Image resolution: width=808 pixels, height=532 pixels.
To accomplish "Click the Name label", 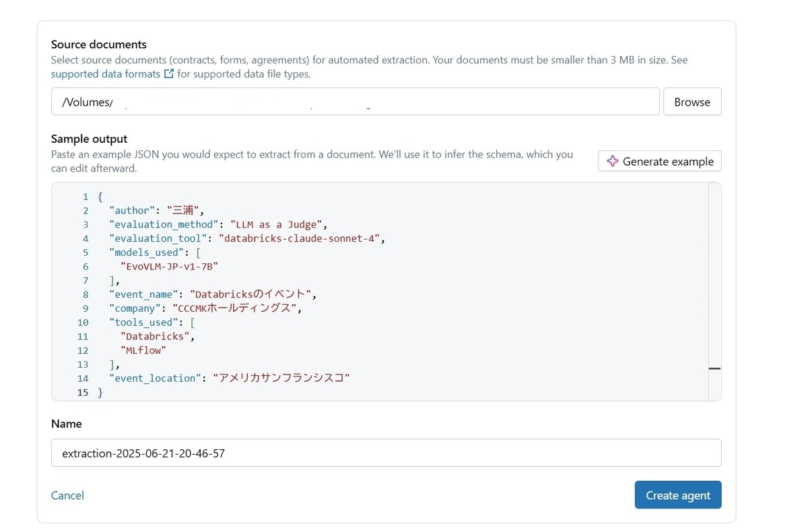I will pyautogui.click(x=67, y=424).
